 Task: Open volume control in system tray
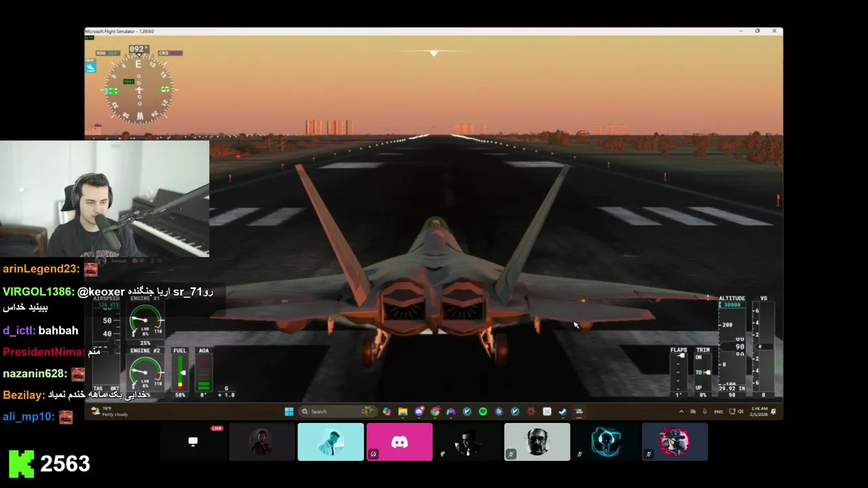click(740, 411)
